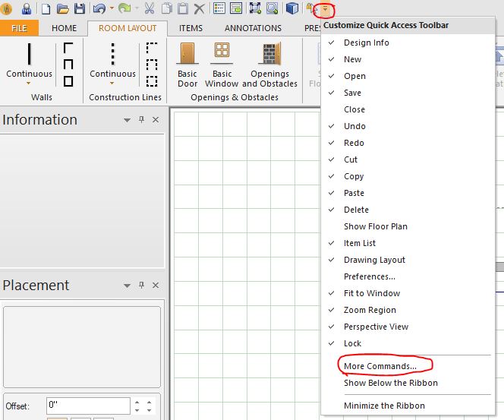The image size is (504, 420).
Task: Pin the Information panel
Action: click(141, 120)
